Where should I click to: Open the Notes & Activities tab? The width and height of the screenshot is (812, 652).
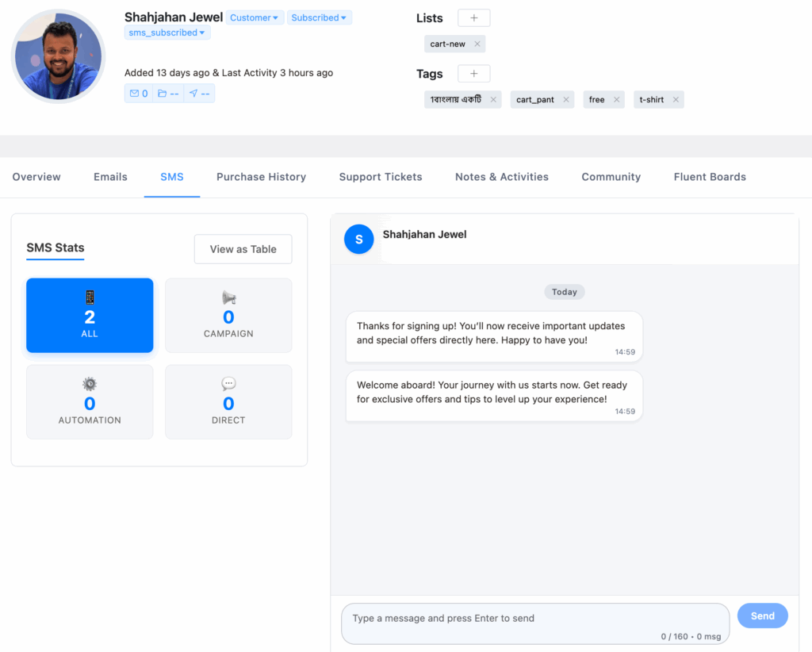pyautogui.click(x=501, y=177)
